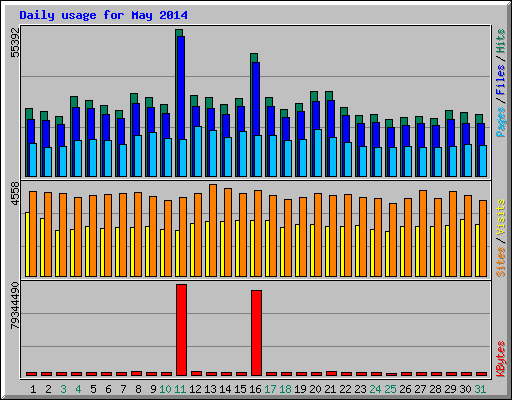Image resolution: width=512 pixels, height=400 pixels.
Task: Click the blue "Files" legend label
Action: tap(501, 80)
